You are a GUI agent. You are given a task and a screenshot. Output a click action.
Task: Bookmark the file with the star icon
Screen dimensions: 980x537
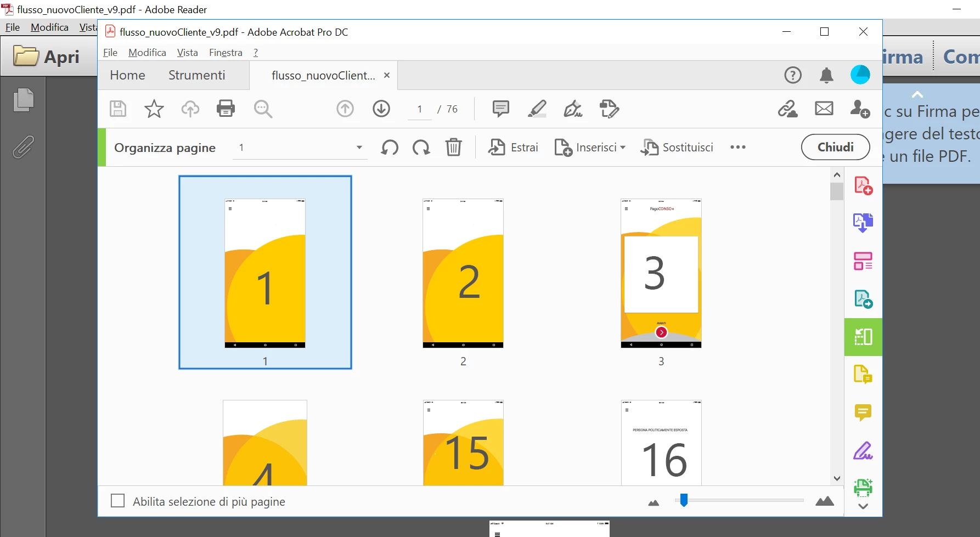pos(154,109)
